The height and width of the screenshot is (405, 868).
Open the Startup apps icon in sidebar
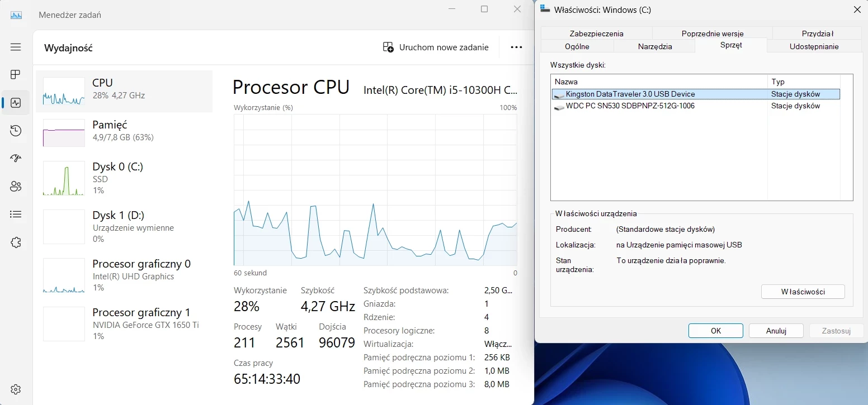coord(16,159)
